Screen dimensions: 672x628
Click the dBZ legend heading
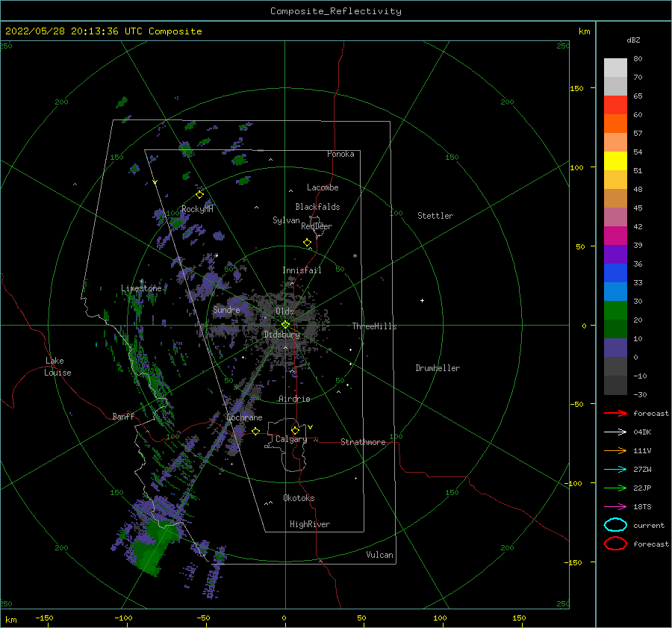pyautogui.click(x=633, y=40)
